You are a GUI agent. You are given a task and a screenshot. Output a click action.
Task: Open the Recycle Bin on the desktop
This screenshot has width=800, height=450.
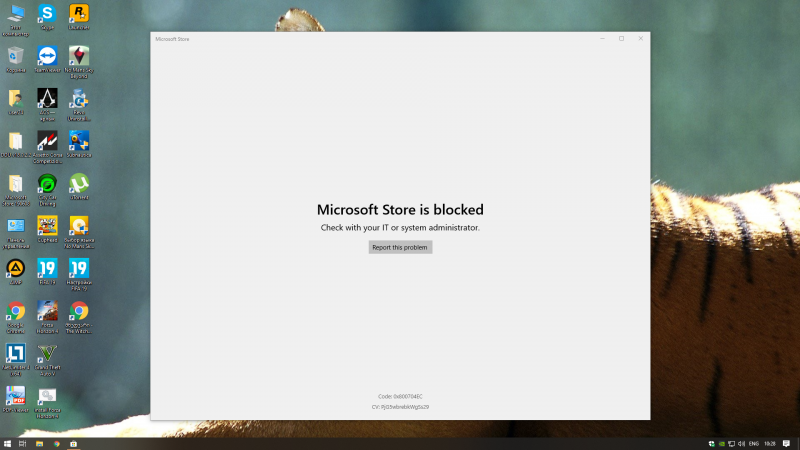click(x=16, y=55)
